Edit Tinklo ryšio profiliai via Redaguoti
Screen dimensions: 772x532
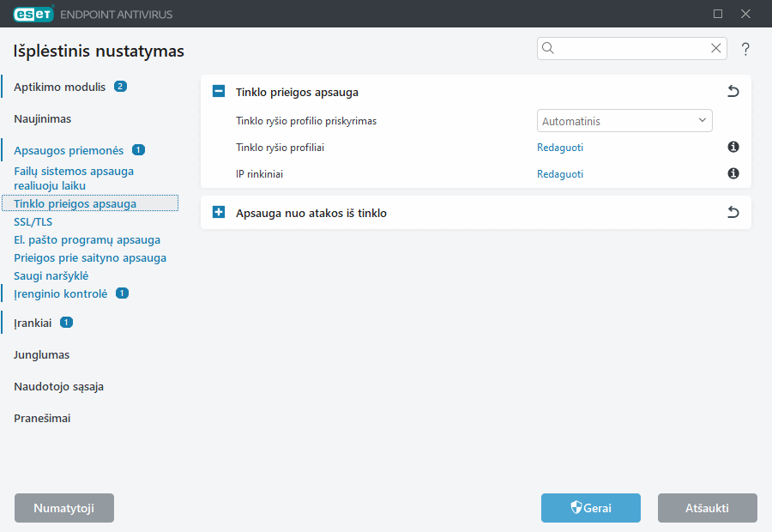coord(560,148)
